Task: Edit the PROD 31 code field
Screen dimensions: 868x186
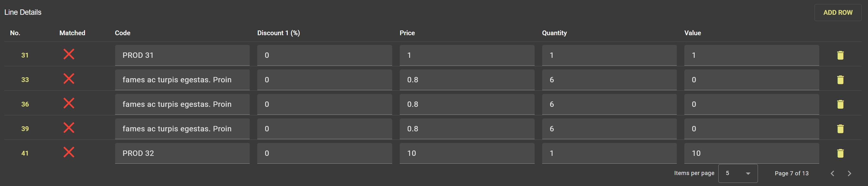Action: (x=182, y=55)
